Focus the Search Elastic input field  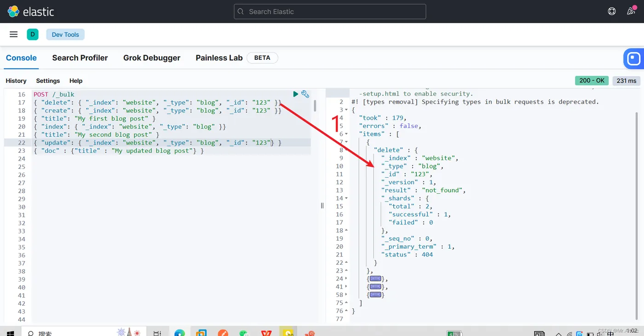pos(330,12)
